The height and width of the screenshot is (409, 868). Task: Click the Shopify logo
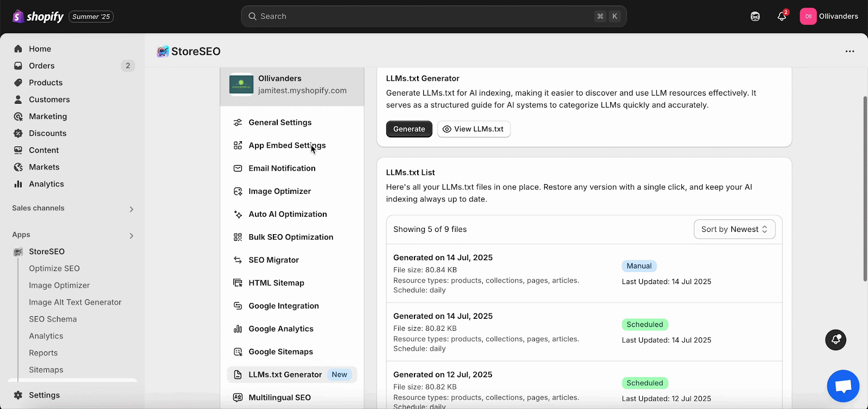(x=38, y=16)
